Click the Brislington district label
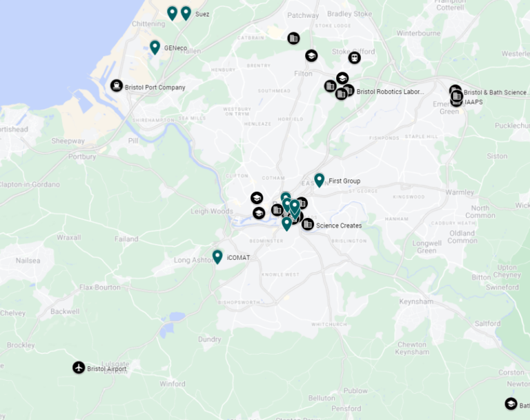 [x=349, y=241]
